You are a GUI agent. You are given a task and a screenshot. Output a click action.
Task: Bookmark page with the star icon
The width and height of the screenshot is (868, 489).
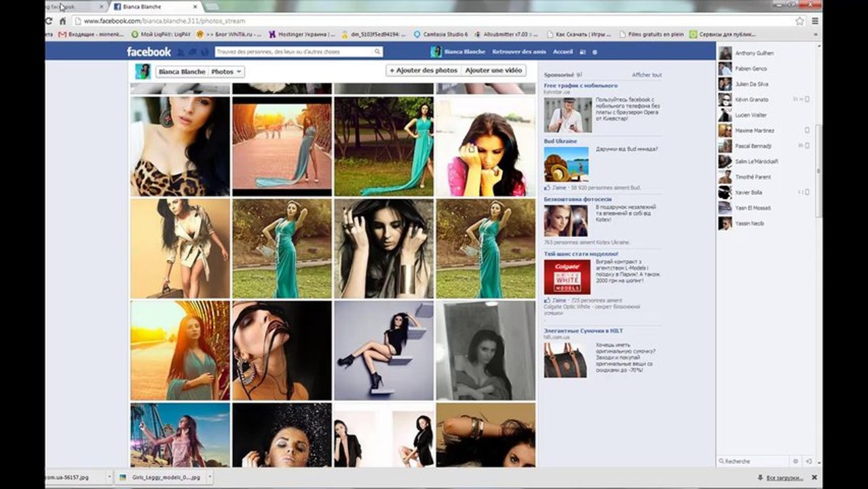(x=799, y=21)
